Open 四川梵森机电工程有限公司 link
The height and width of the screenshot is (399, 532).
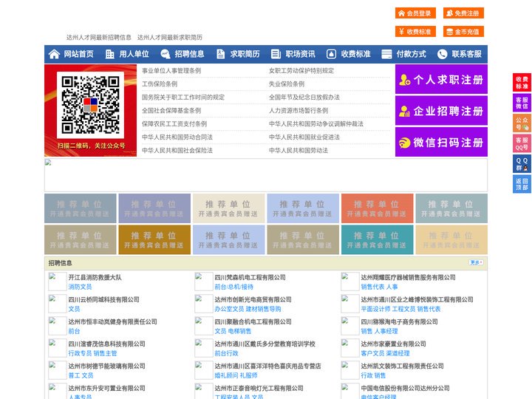(x=250, y=277)
